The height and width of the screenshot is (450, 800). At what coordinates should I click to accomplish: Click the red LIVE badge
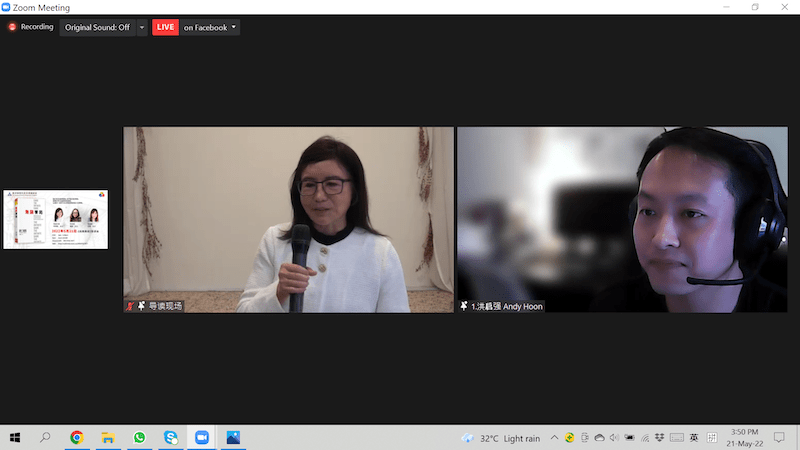(165, 27)
